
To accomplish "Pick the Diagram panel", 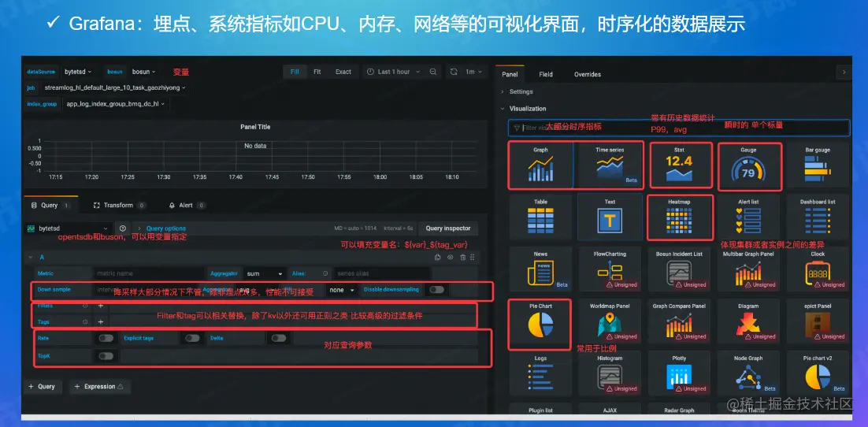I will pyautogui.click(x=748, y=321).
